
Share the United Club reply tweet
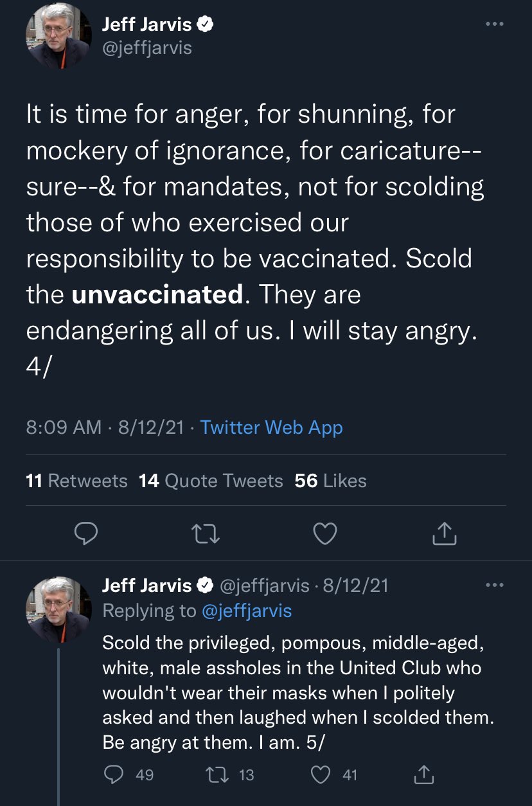tap(424, 775)
